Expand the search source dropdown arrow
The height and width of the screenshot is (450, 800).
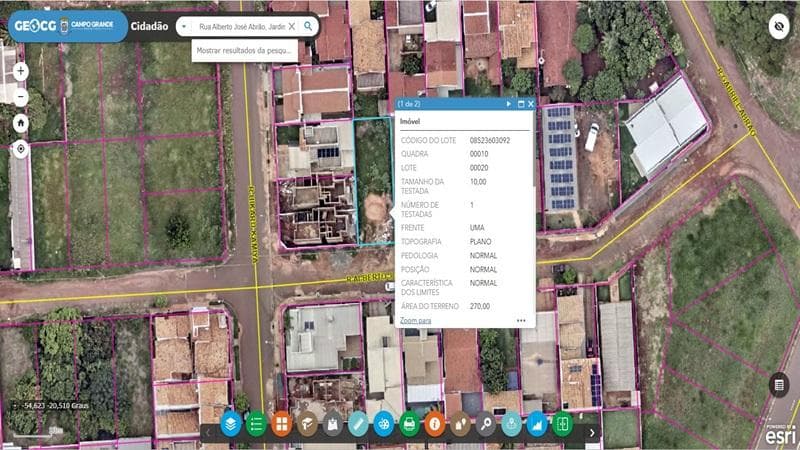184,27
